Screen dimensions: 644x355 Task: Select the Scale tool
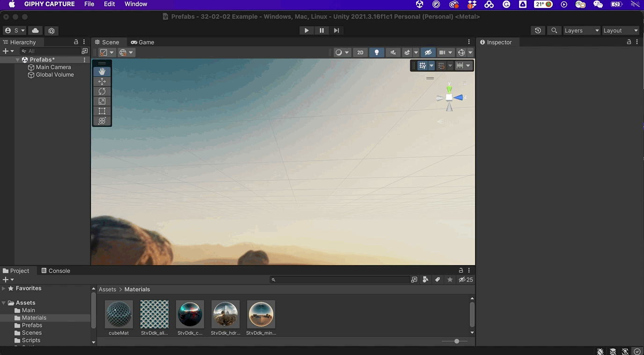pyautogui.click(x=102, y=101)
